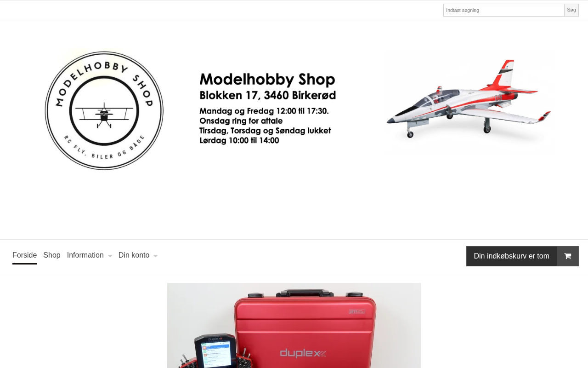
Task: Open the Information menu
Action: point(85,255)
